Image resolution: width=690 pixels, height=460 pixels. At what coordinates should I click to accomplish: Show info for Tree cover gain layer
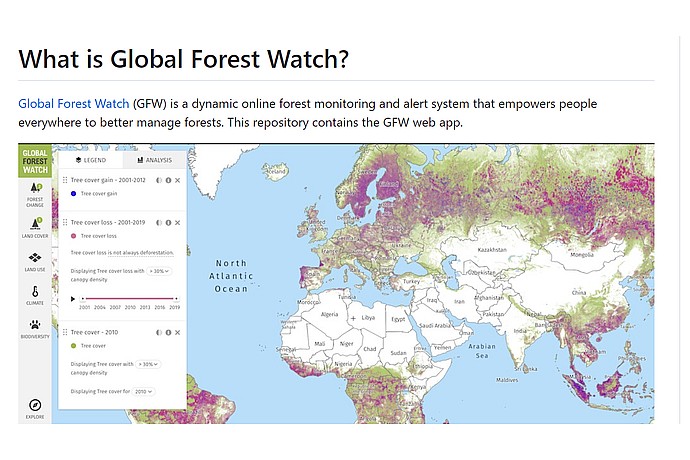point(168,180)
